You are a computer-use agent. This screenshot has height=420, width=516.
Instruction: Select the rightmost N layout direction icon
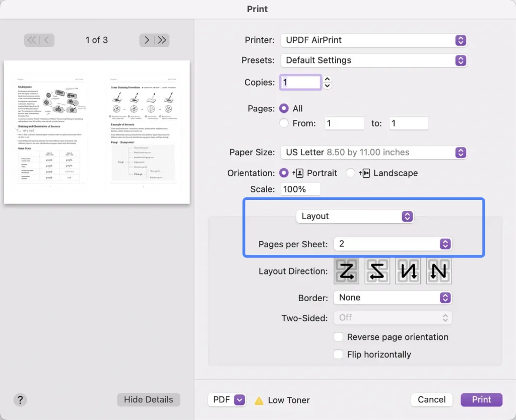(438, 271)
